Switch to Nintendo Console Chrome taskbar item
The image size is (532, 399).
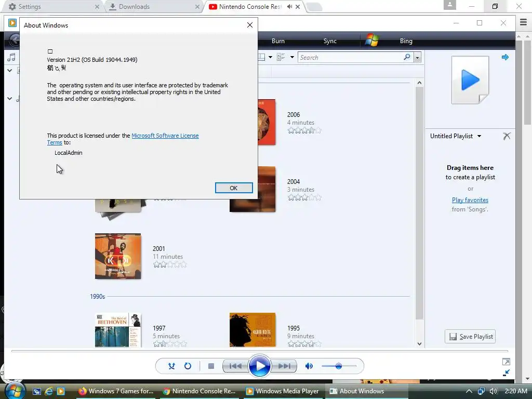pos(199,391)
